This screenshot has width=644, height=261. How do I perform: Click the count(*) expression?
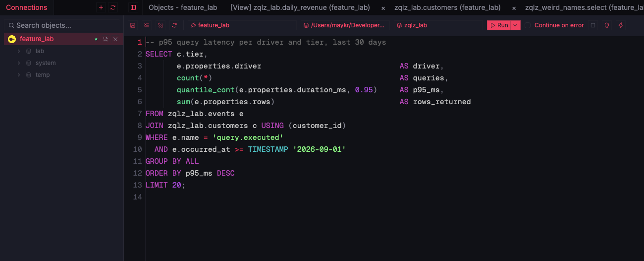pos(195,78)
